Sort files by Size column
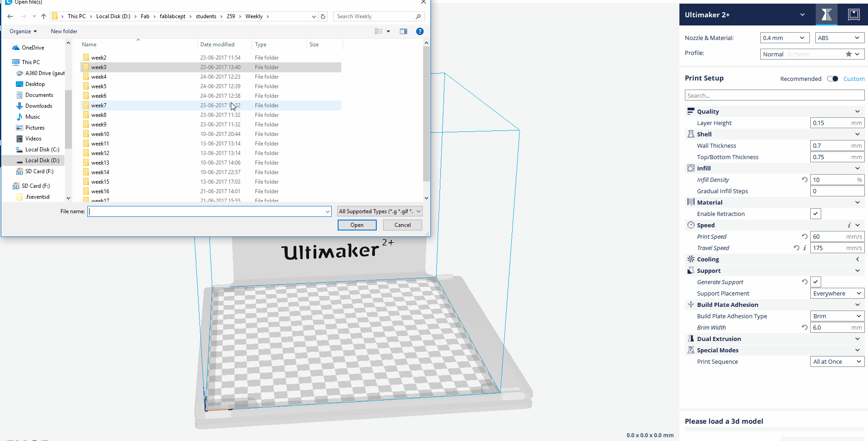 324,45
